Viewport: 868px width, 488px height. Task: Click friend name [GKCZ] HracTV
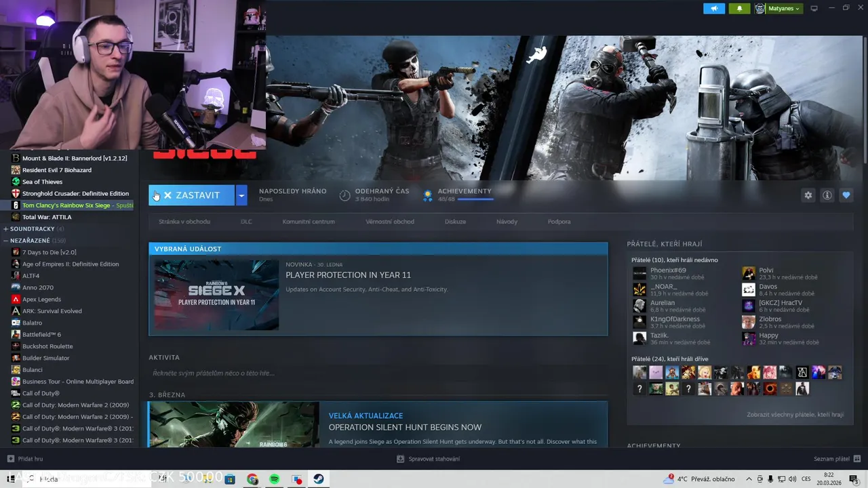[781, 303]
